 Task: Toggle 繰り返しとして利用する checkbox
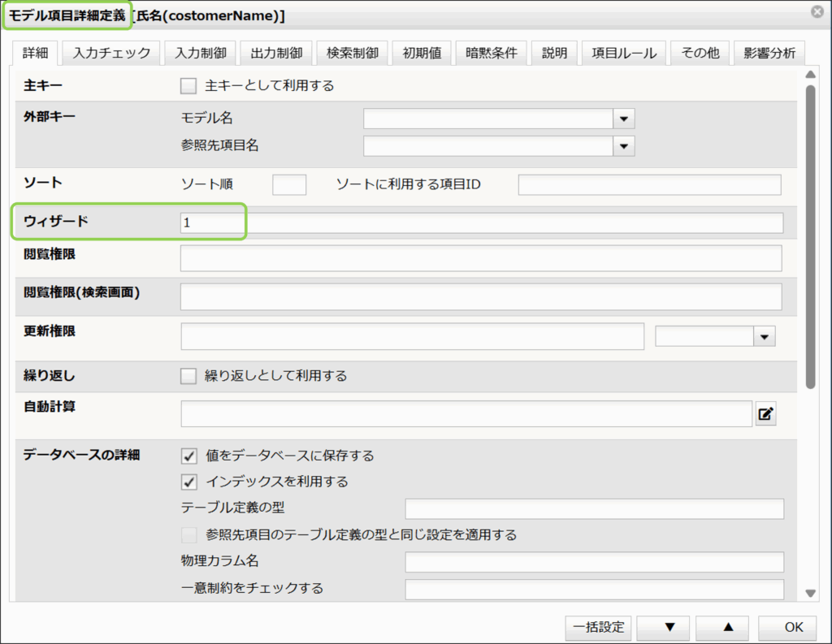point(188,376)
